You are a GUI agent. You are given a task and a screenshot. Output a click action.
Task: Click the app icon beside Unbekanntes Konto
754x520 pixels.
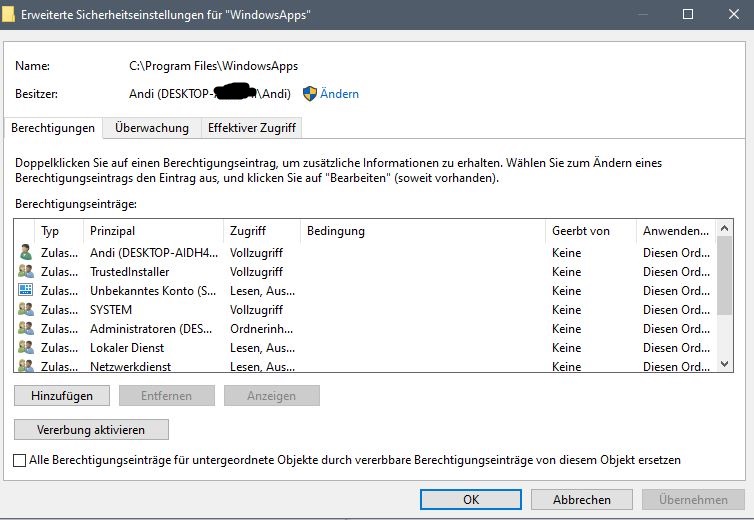point(26,290)
